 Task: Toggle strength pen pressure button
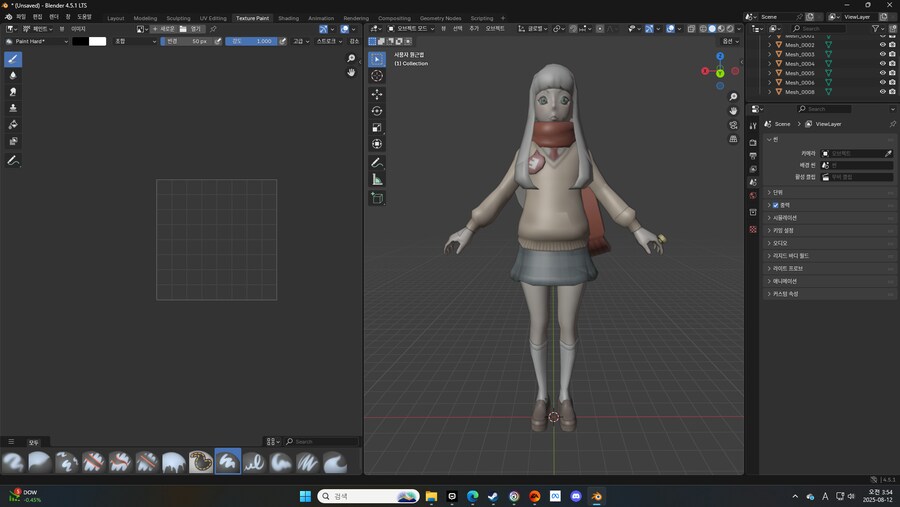point(282,41)
